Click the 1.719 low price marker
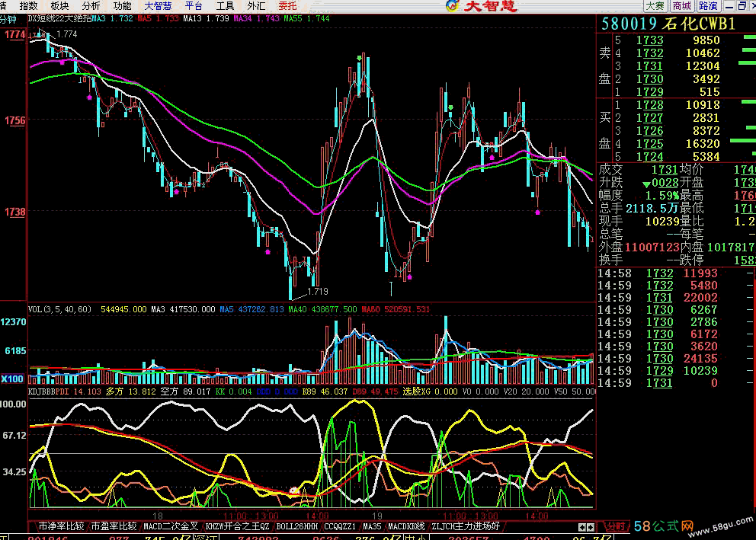This screenshot has width=756, height=540. pos(317,292)
